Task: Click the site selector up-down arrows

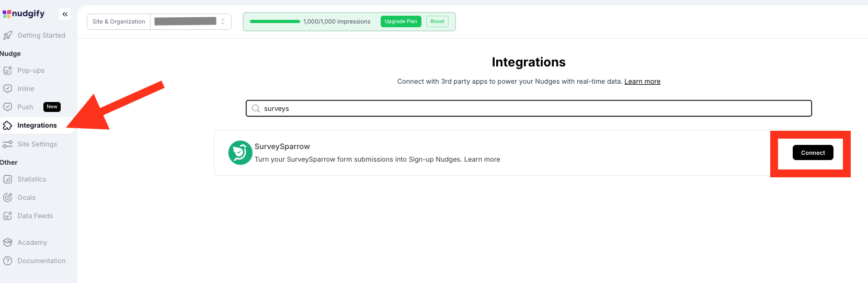Action: click(x=223, y=21)
